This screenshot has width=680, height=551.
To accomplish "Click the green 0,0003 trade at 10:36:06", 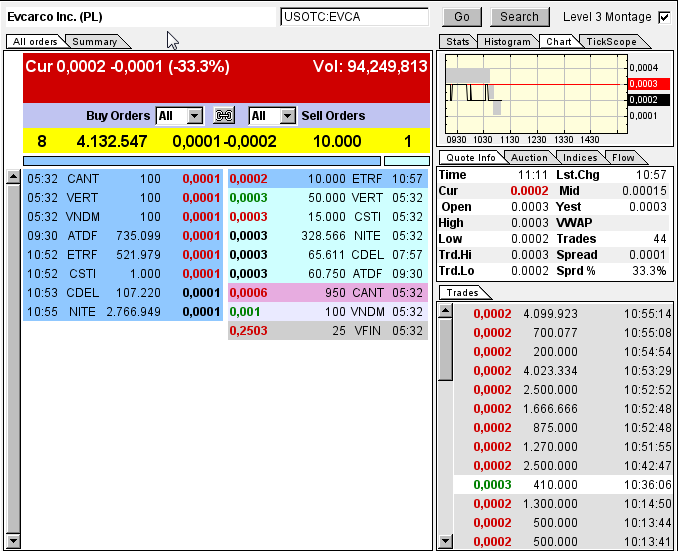I will [x=563, y=485].
